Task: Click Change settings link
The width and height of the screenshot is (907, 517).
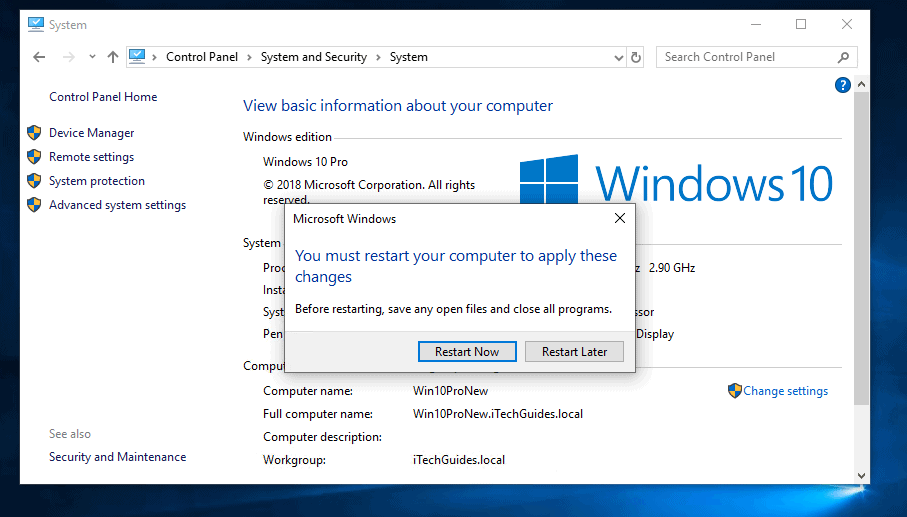Action: [786, 391]
